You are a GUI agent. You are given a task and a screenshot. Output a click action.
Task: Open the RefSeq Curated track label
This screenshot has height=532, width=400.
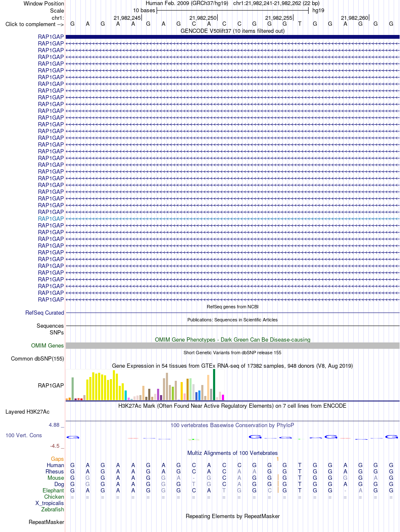(x=45, y=313)
